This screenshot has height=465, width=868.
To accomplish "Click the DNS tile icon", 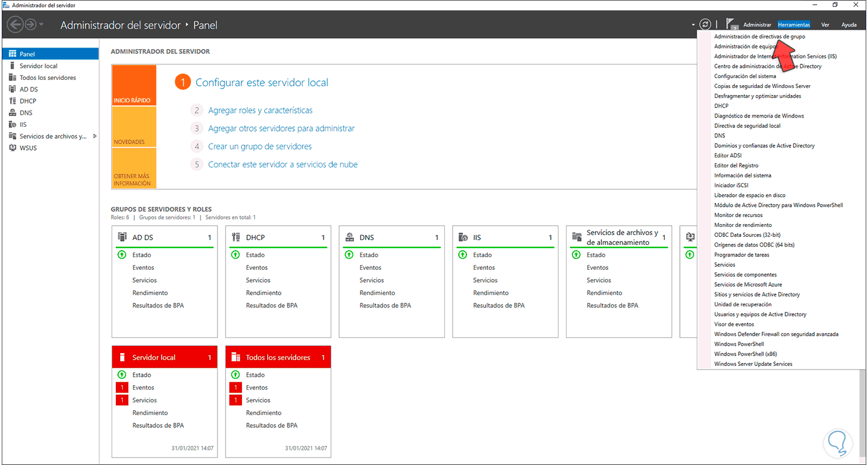I will [349, 237].
